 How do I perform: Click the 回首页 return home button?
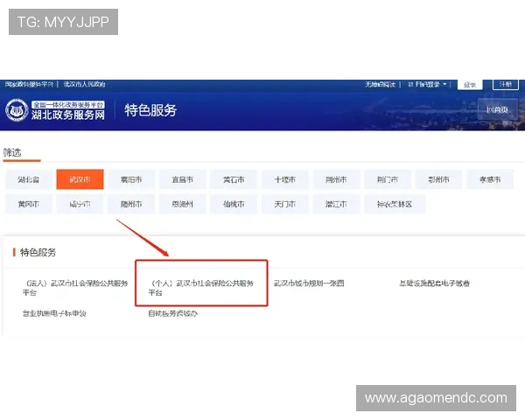pyautogui.click(x=498, y=109)
